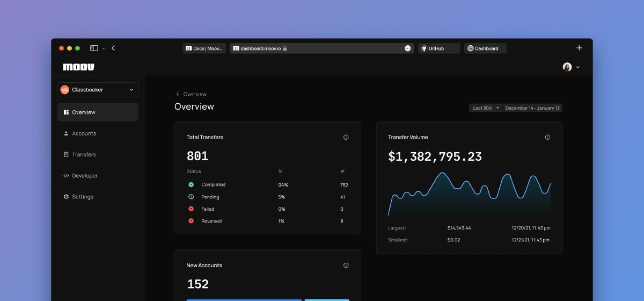Switch to the Dashboard browser tab
Image resolution: width=644 pixels, height=301 pixels.
pyautogui.click(x=485, y=48)
